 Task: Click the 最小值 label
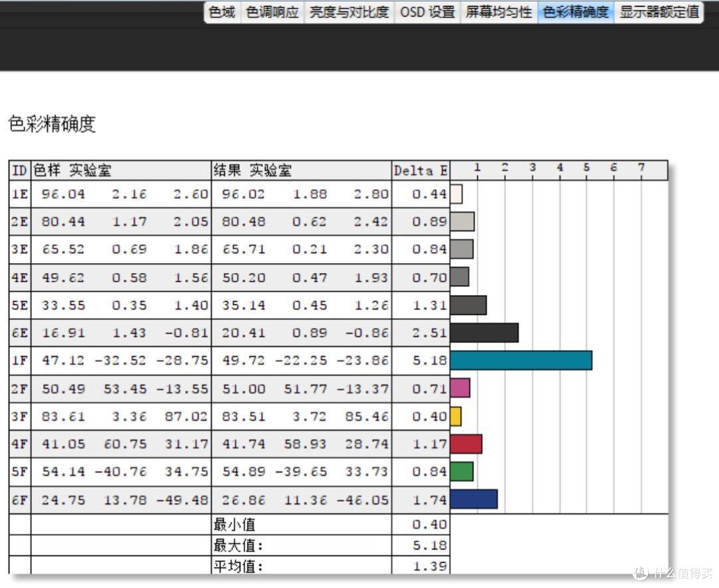tap(234, 524)
